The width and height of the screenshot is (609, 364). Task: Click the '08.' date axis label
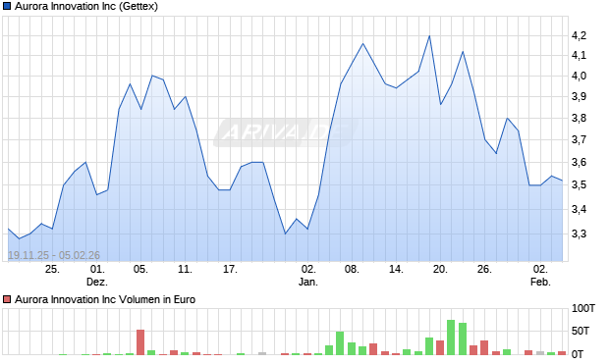pos(352,269)
